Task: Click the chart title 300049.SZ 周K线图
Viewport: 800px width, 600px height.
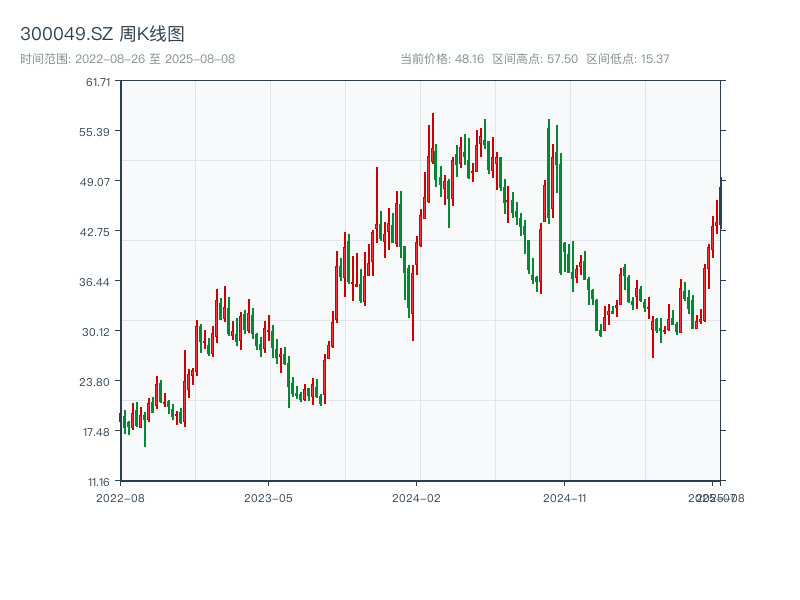Action: [102, 34]
